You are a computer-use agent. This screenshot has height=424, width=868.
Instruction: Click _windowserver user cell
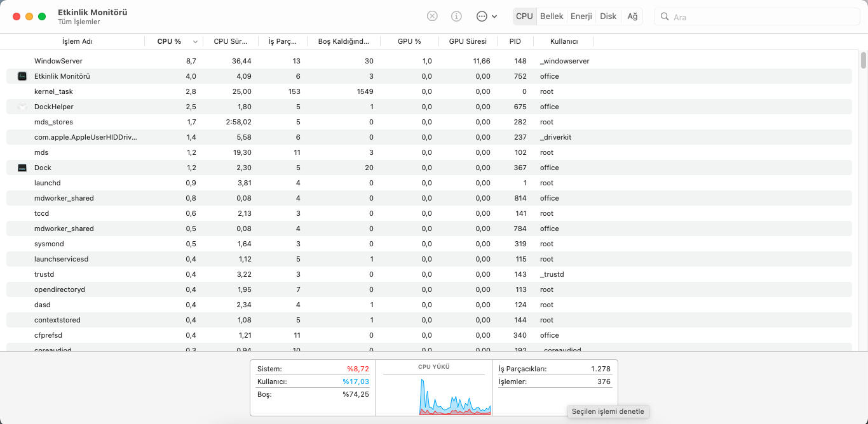(x=565, y=61)
